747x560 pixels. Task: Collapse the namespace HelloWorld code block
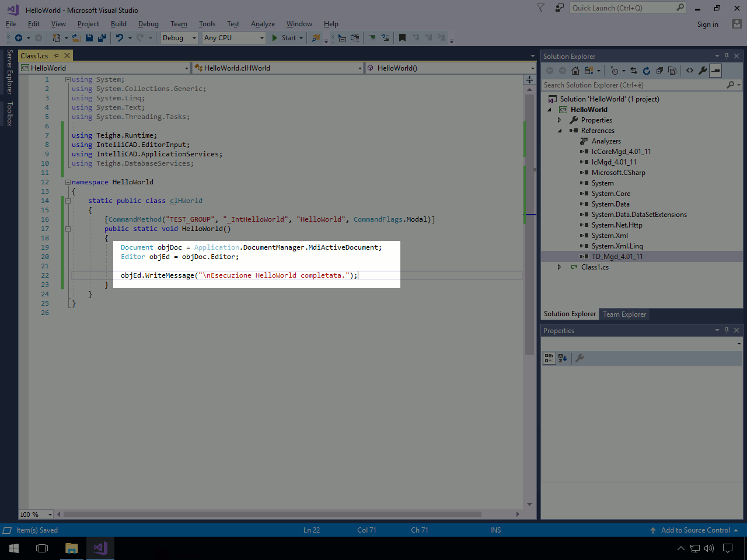[68, 182]
